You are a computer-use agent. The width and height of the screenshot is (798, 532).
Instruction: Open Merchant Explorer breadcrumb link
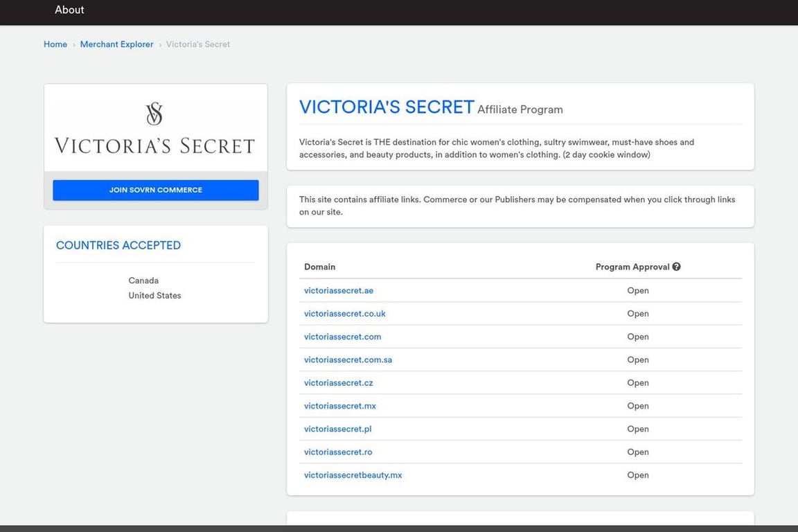[x=116, y=44]
